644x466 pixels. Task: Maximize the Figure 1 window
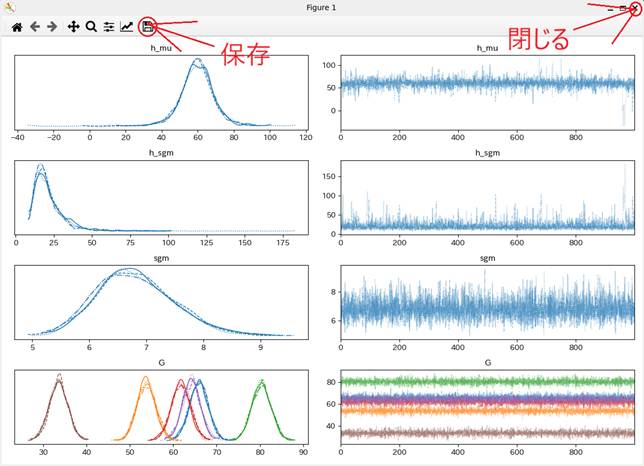622,8
